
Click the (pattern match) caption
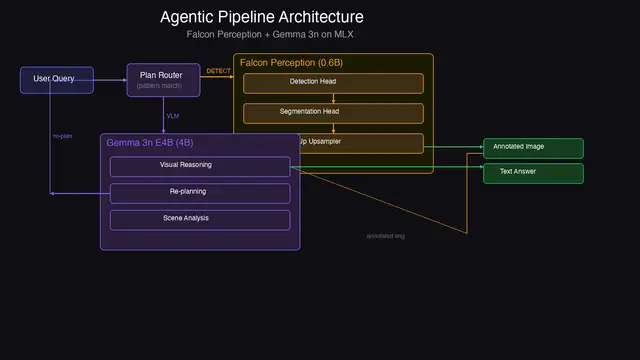pos(159,86)
